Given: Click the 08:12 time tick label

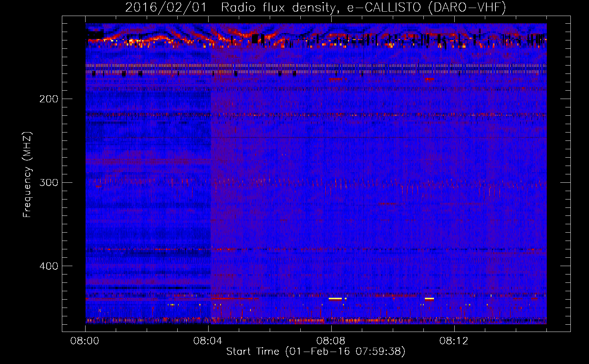Looking at the screenshot, I should pos(454,341).
